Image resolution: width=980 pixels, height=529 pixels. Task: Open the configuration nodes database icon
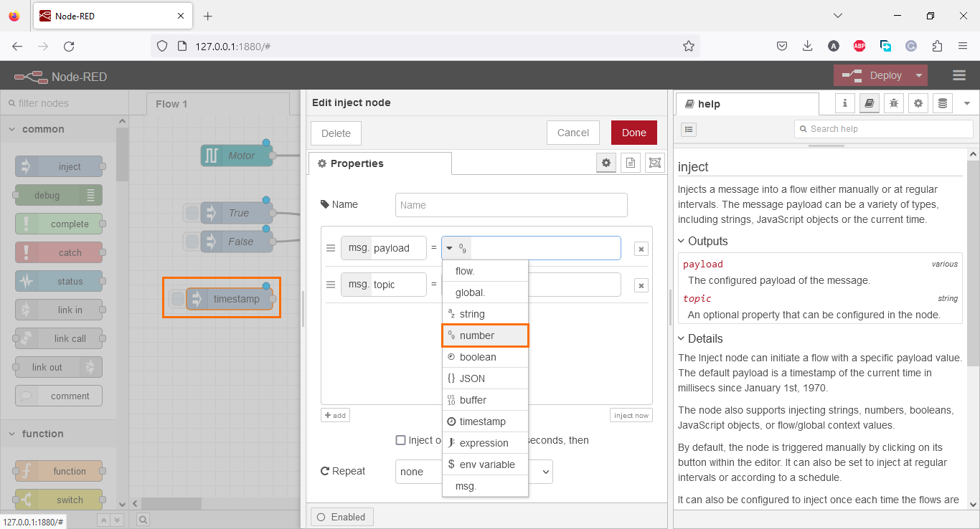click(x=942, y=103)
